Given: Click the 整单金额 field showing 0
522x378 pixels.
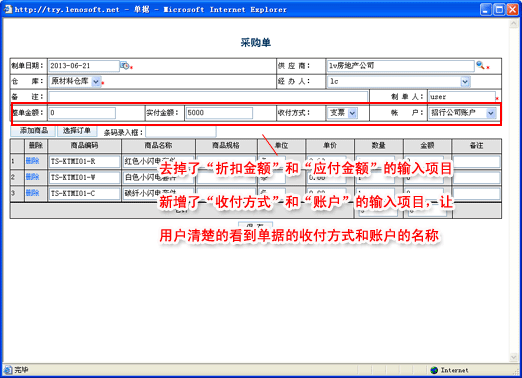Looking at the screenshot, I should 82,113.
